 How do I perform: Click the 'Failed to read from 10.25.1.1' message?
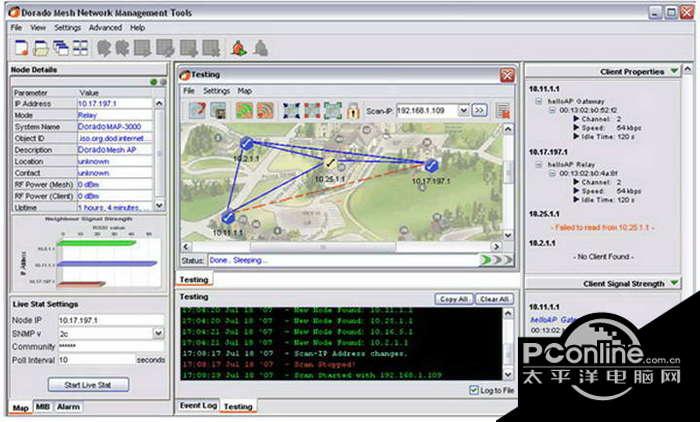(x=602, y=228)
